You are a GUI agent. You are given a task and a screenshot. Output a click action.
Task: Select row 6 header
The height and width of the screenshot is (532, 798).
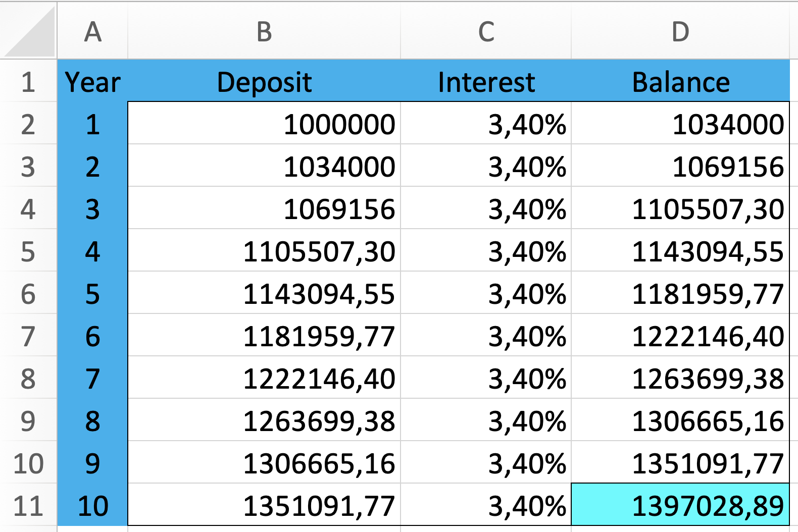click(x=28, y=293)
